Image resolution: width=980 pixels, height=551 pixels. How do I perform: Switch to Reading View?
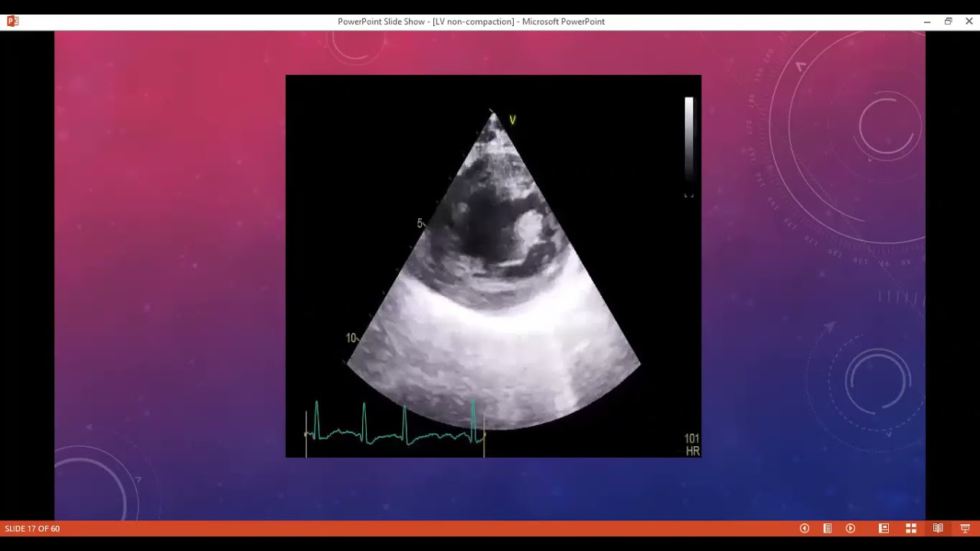[938, 528]
